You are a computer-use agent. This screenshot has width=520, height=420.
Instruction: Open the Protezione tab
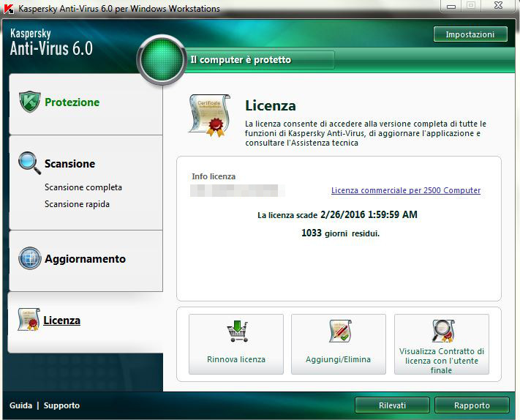(x=72, y=102)
